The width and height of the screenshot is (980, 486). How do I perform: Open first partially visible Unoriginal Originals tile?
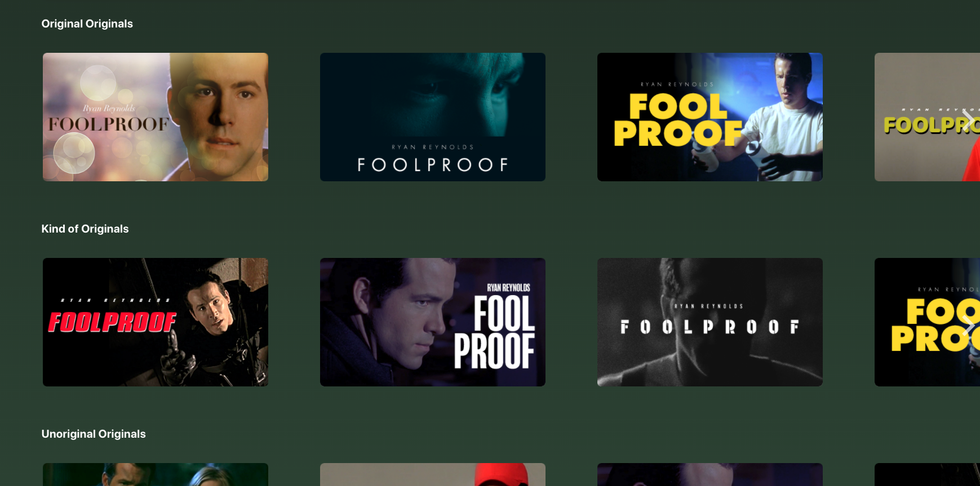tap(155, 474)
